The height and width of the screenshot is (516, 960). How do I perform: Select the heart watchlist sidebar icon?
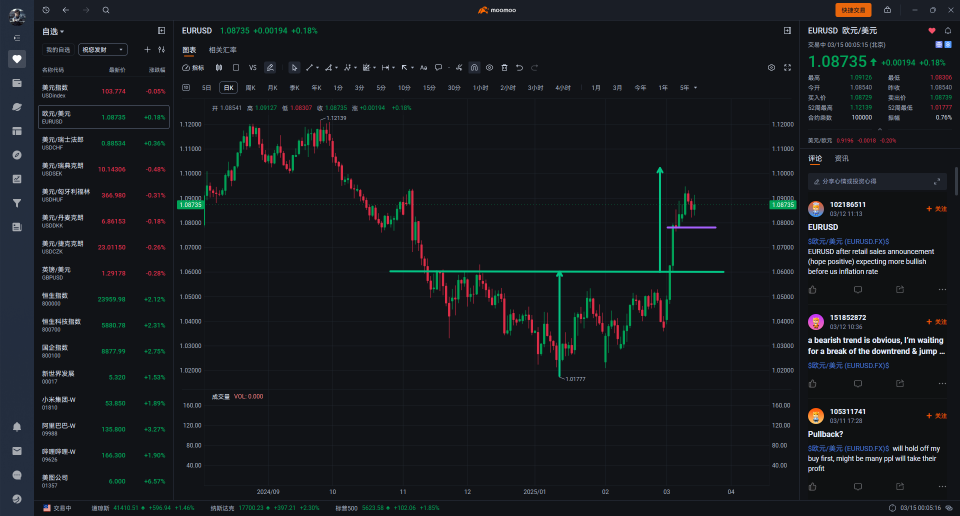coord(17,59)
